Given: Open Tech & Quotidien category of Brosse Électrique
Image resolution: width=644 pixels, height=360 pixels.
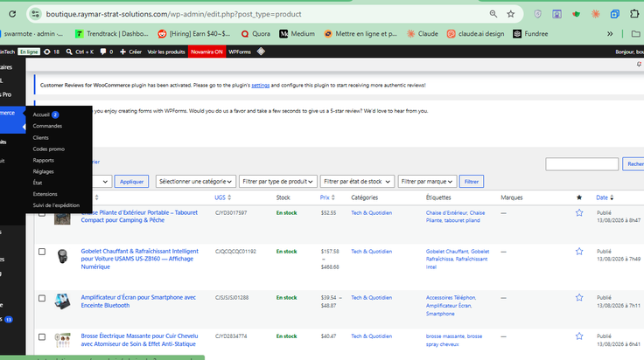Looking at the screenshot, I should [x=371, y=336].
